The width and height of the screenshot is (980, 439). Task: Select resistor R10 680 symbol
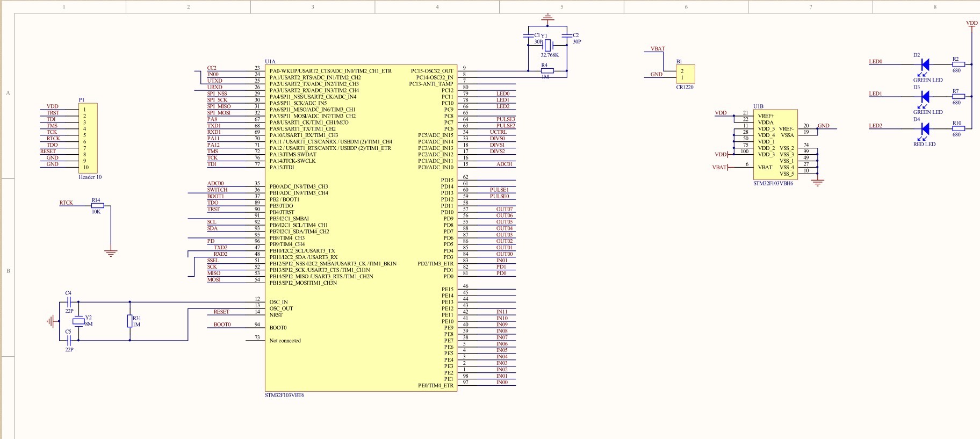pos(958,129)
